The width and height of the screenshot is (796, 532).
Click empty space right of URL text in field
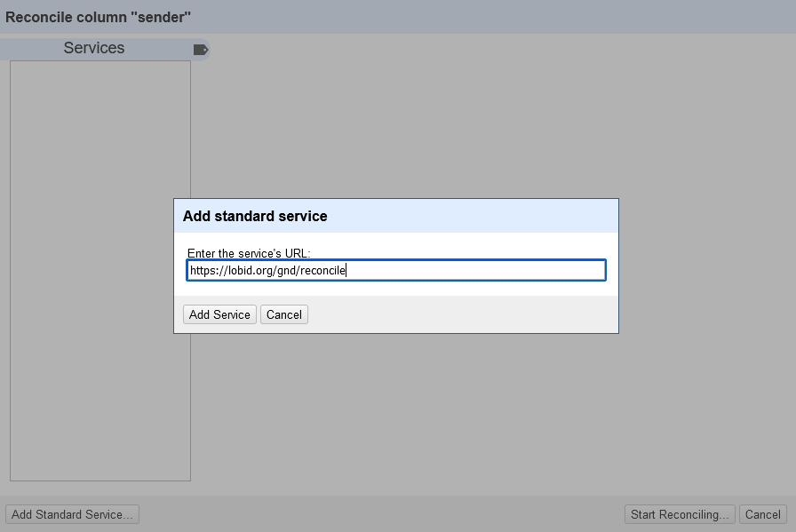(x=480, y=270)
